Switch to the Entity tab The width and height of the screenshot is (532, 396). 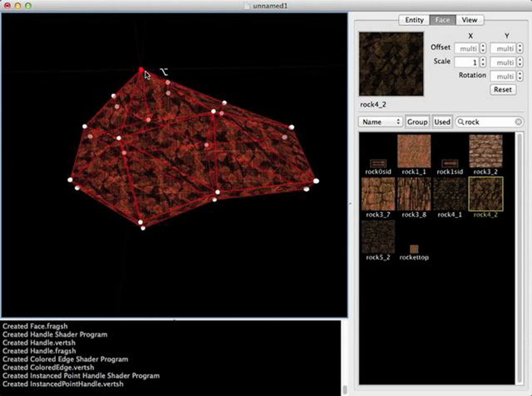pyautogui.click(x=414, y=20)
